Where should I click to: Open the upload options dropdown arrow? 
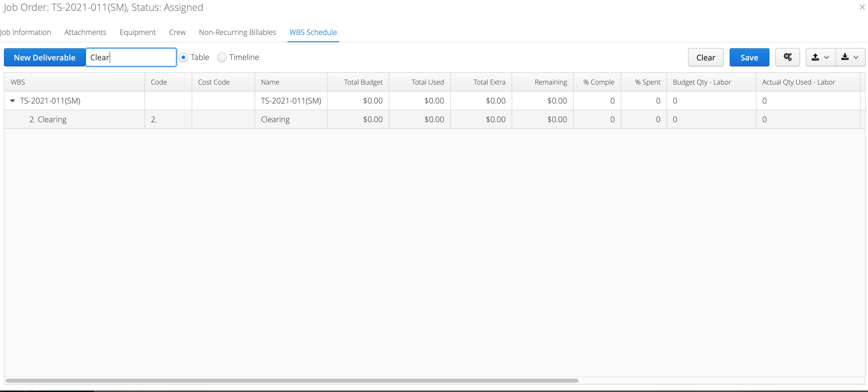click(x=826, y=57)
